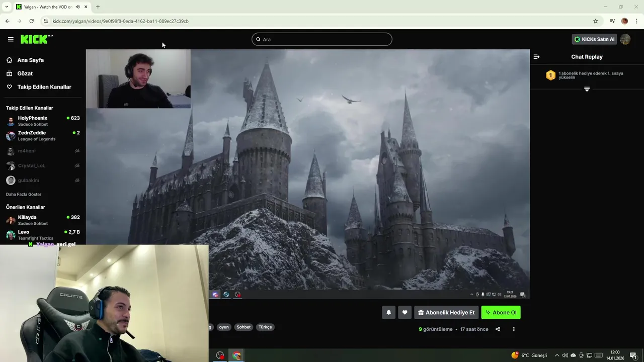Click the 9 görüntüleme view count text

(436, 329)
